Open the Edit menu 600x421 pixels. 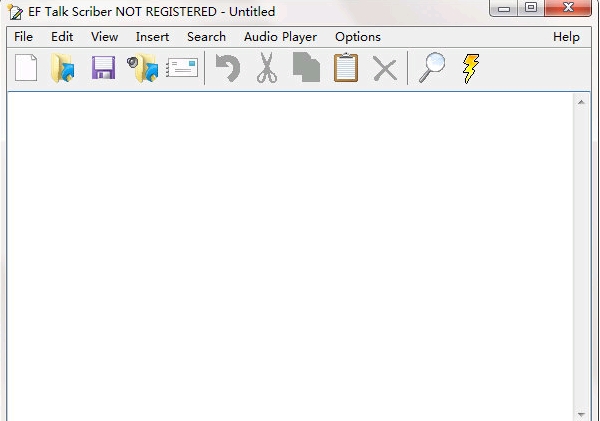(x=62, y=37)
